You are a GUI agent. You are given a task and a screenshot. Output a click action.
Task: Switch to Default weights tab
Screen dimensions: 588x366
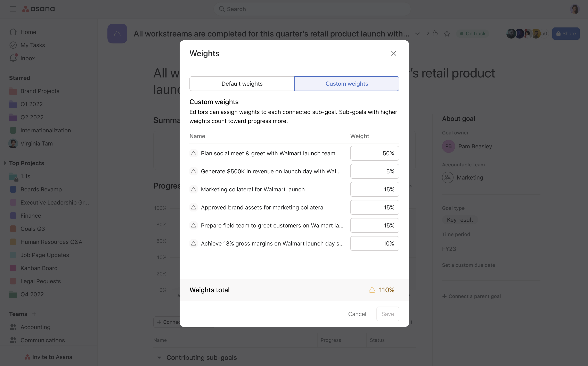[242, 84]
